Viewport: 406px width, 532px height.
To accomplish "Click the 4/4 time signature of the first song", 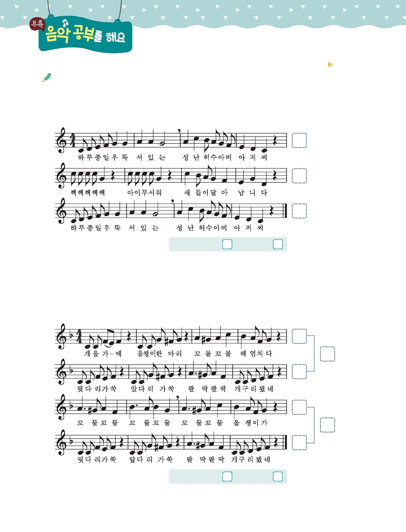I will [x=73, y=140].
